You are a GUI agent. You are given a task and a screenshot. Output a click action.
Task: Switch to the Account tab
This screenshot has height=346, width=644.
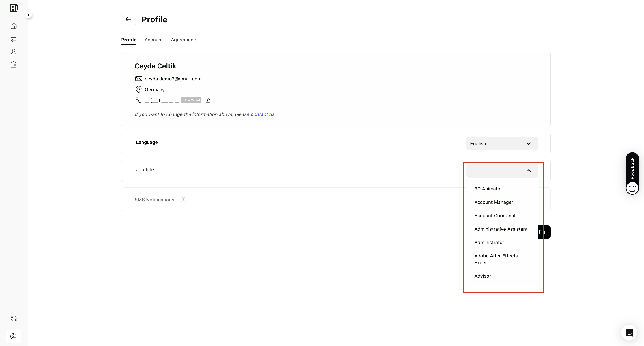(x=154, y=40)
